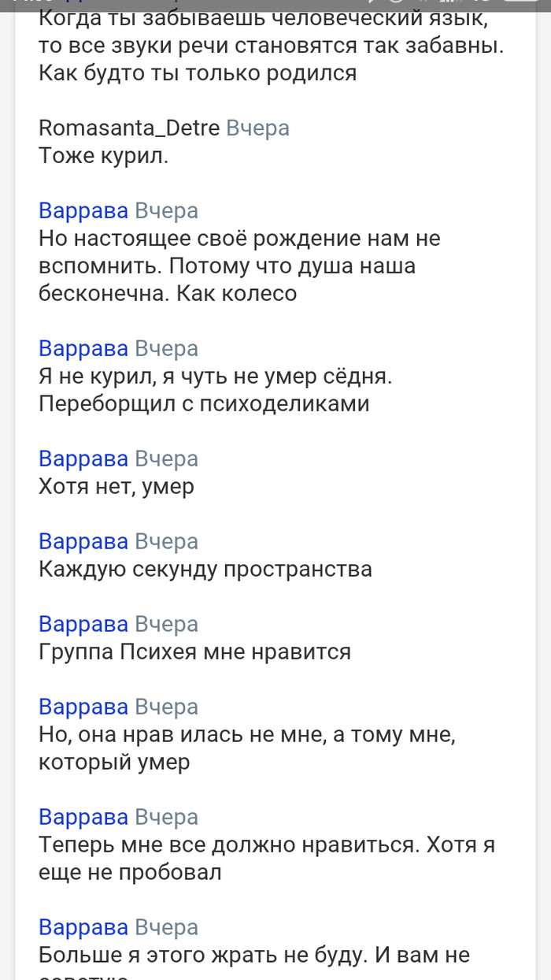This screenshot has height=980, width=551.
Task: Select Варрава username above "Хотя нет, умер"
Action: 83,458
